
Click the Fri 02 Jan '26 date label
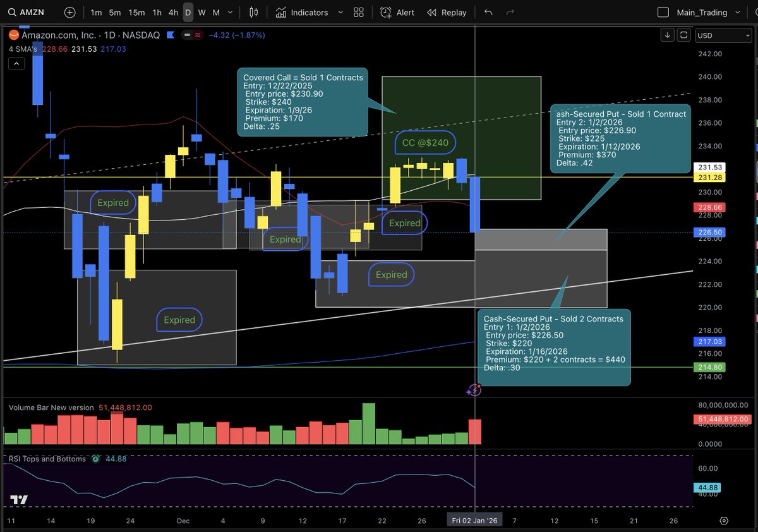474,521
